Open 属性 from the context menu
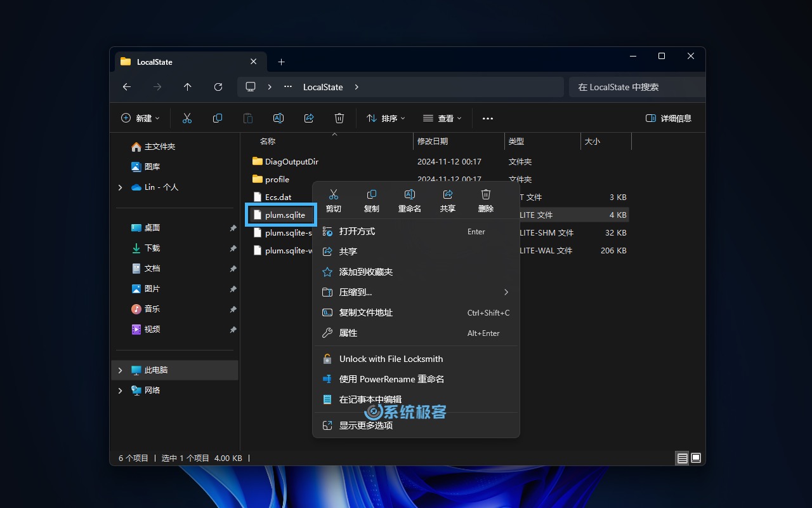Image resolution: width=812 pixels, height=508 pixels. [416, 333]
